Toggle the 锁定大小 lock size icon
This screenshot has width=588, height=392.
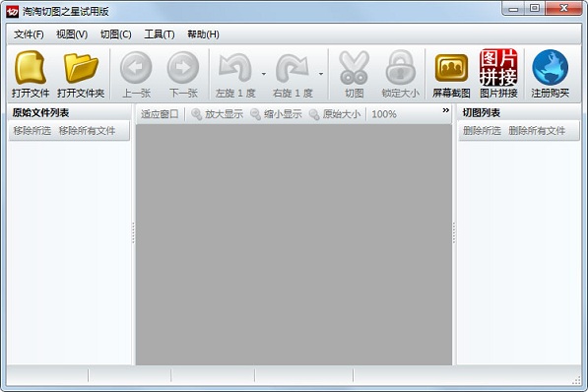401,68
